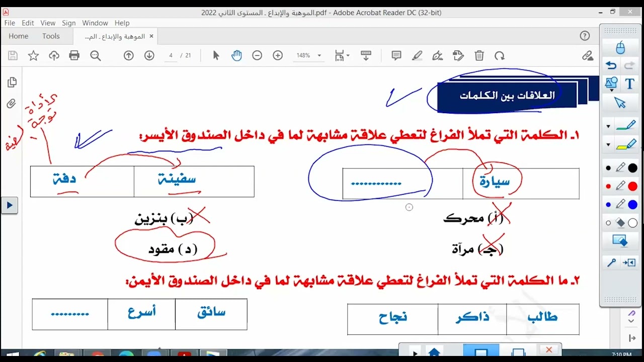Select answer option ب بنزين
The height and width of the screenshot is (362, 644).
(165, 219)
